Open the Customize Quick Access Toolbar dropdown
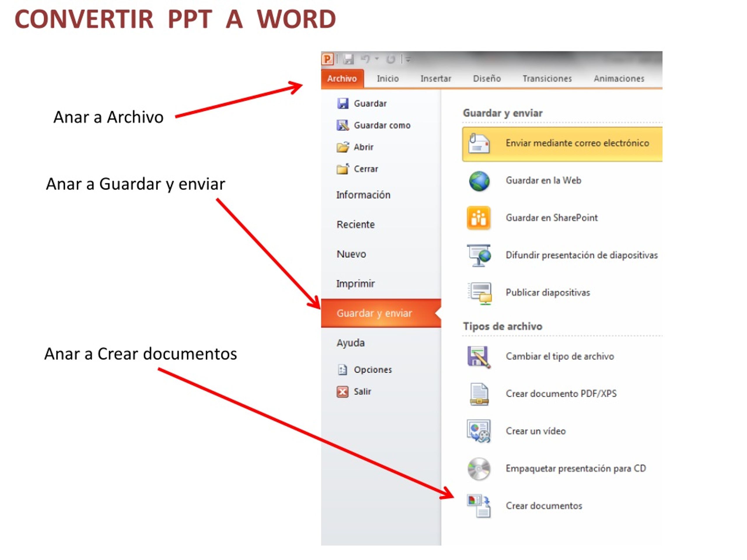This screenshot has height=560, width=747. (408, 60)
